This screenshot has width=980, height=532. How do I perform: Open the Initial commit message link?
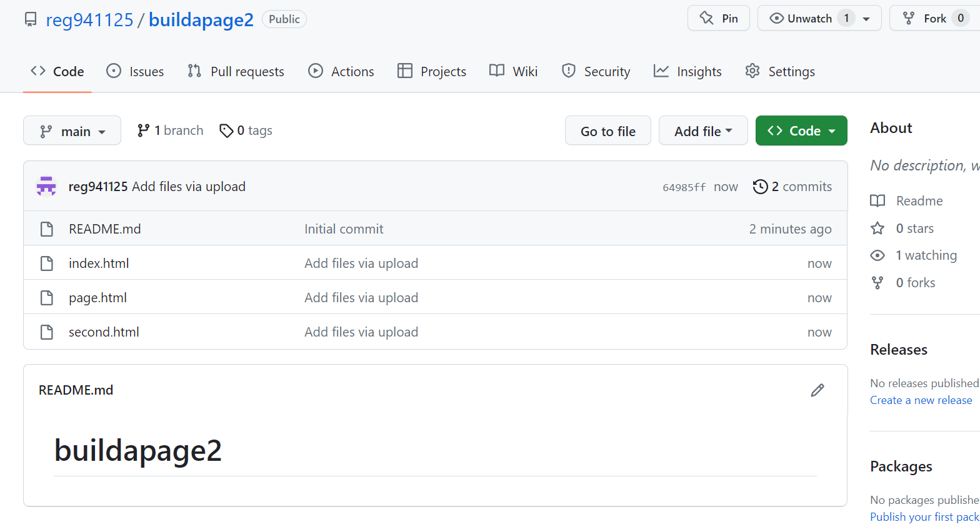[344, 229]
